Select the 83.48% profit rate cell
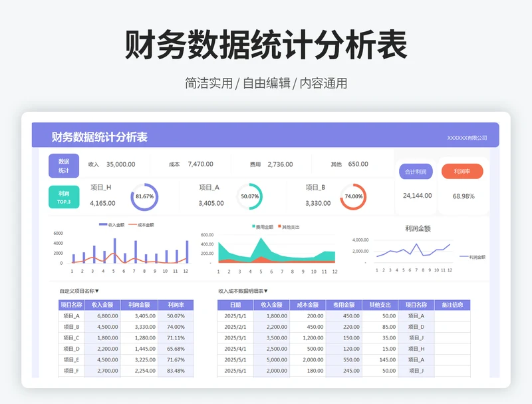The image size is (532, 404). coord(176,371)
